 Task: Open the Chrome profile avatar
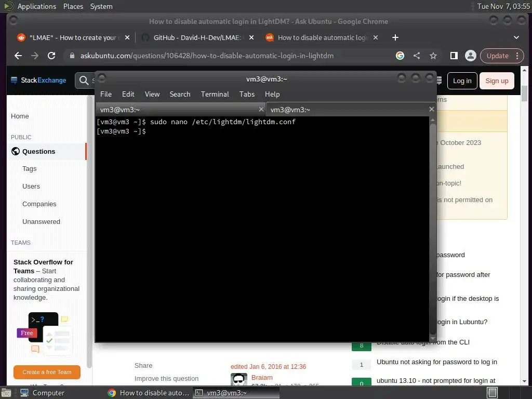pyautogui.click(x=471, y=56)
